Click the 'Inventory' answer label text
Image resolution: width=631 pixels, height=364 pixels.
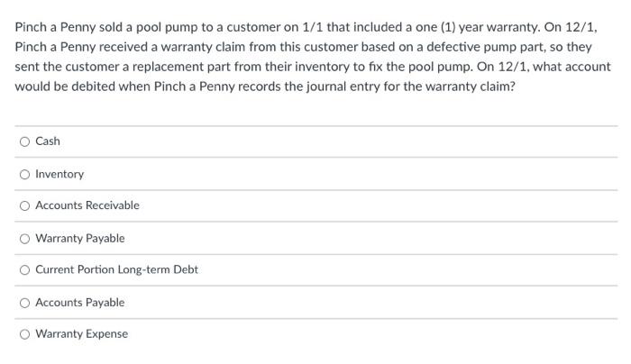(59, 174)
